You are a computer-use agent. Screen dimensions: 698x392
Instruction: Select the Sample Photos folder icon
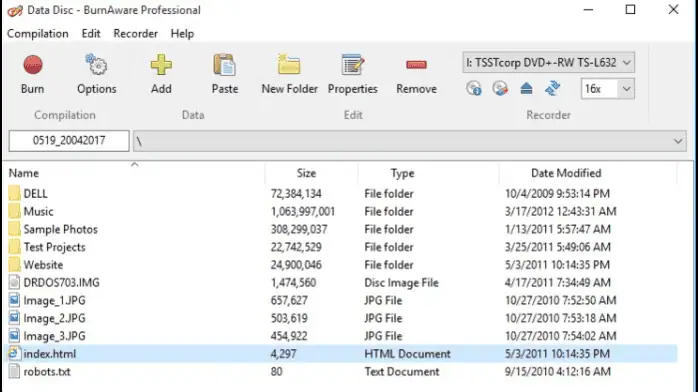click(14, 229)
